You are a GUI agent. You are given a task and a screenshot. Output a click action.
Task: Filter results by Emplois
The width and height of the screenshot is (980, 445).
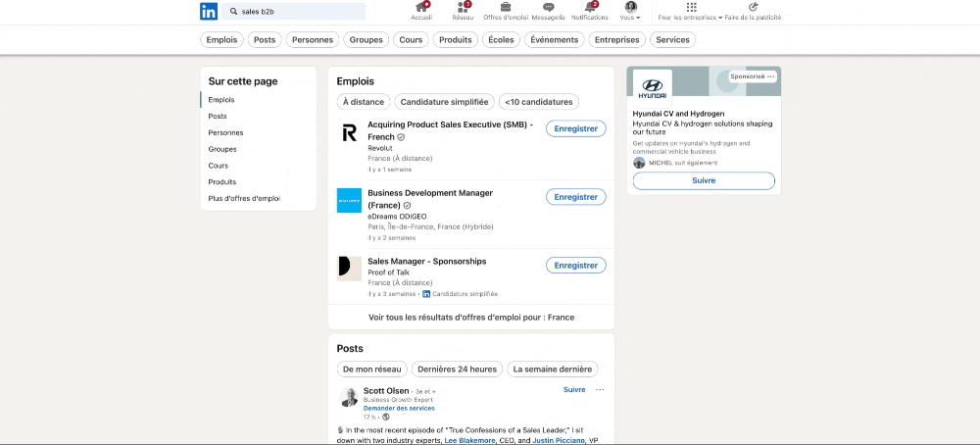221,40
